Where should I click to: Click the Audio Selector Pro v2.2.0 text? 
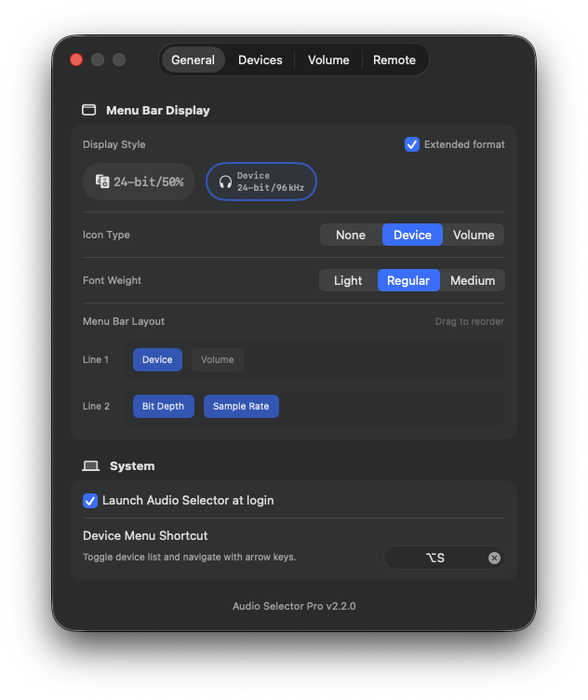pyautogui.click(x=294, y=606)
